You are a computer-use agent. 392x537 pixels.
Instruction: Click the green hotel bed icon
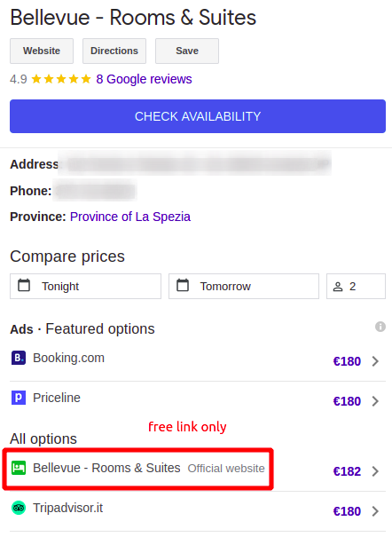19,468
